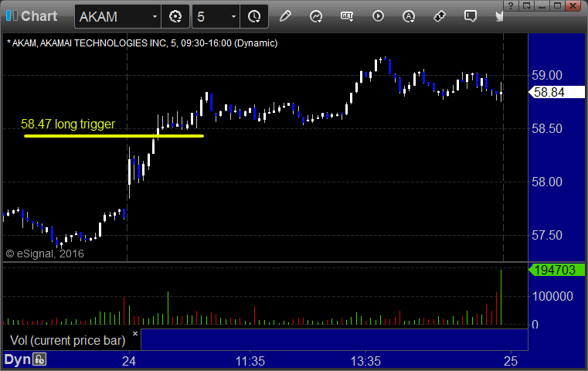Image resolution: width=588 pixels, height=371 pixels.
Task: Toggle the Chart window link bars
Action: pos(12,15)
